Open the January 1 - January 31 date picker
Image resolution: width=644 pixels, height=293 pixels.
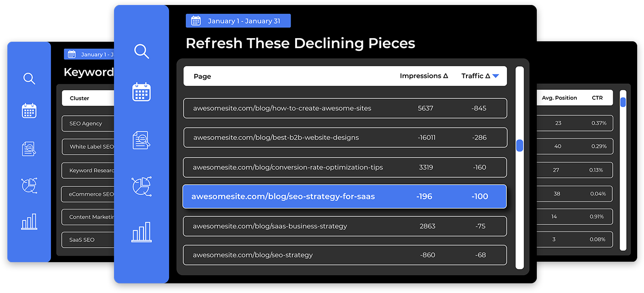[x=238, y=21]
